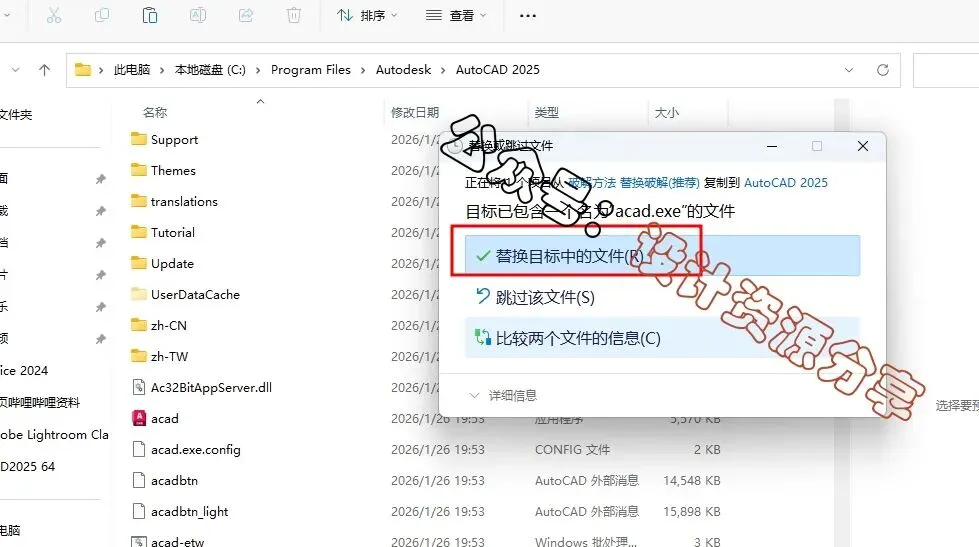Select Autodesk in the breadcrumb
Screen dimensions: 979x547
coord(403,69)
